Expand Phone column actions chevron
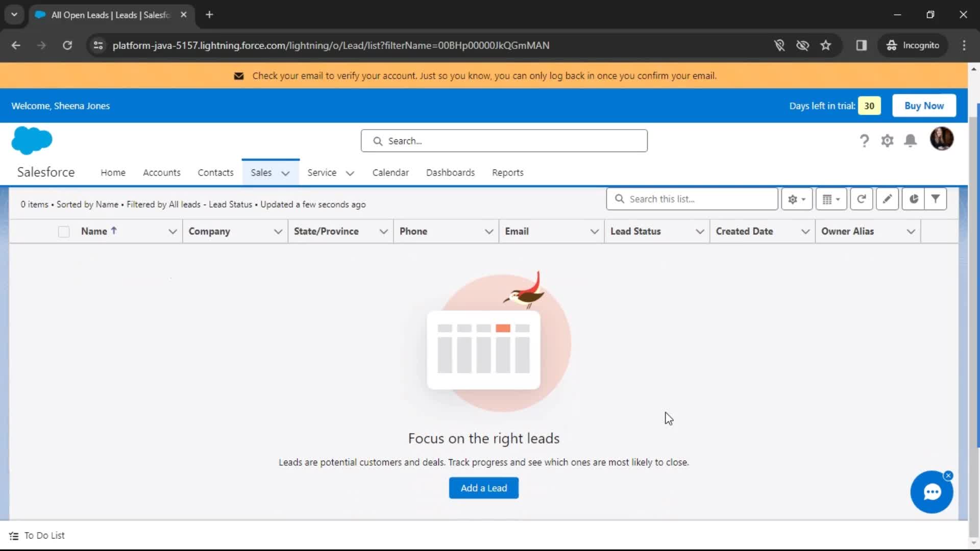The image size is (980, 551). (x=489, y=232)
